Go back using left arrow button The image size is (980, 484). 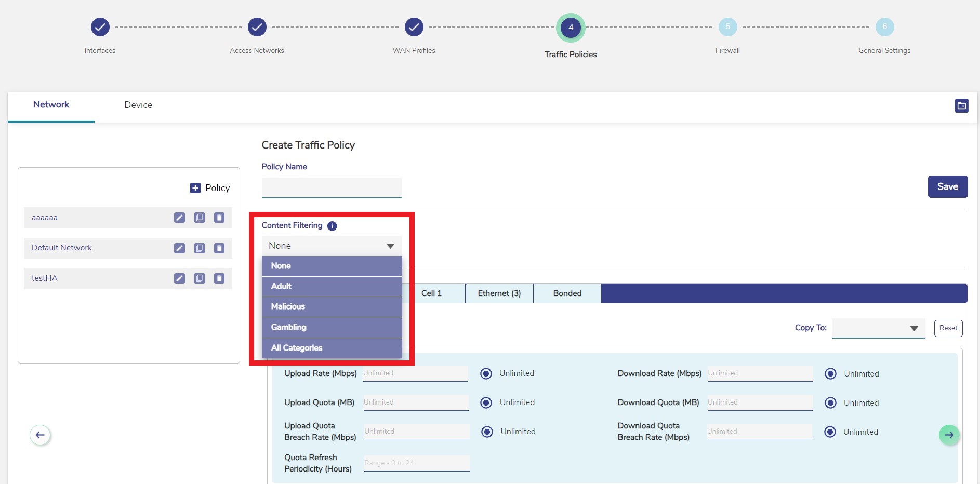(x=40, y=435)
